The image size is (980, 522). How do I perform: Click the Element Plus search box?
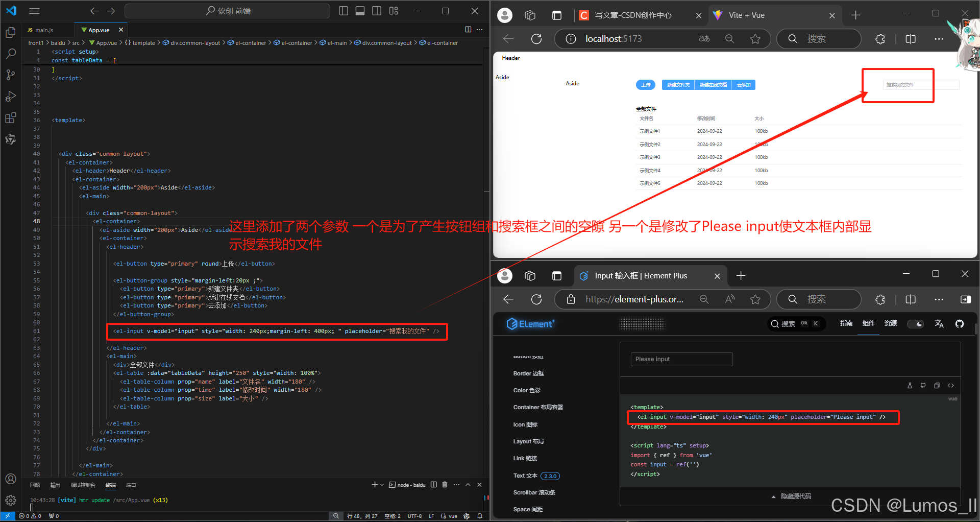796,324
